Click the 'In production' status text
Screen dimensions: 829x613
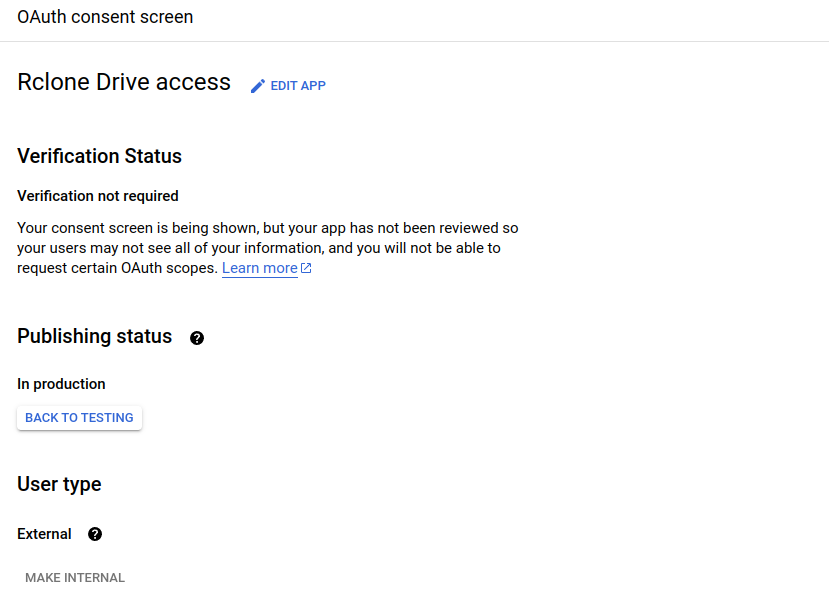(61, 384)
